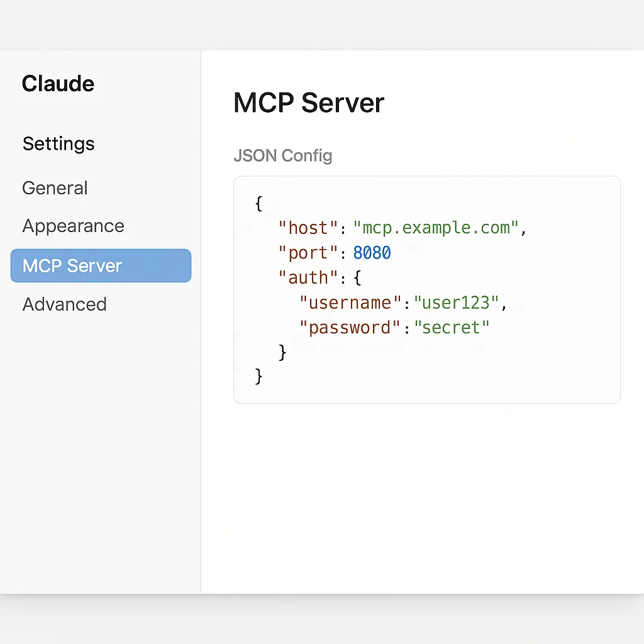Open the Advanced settings section
The image size is (644, 644).
[64, 304]
